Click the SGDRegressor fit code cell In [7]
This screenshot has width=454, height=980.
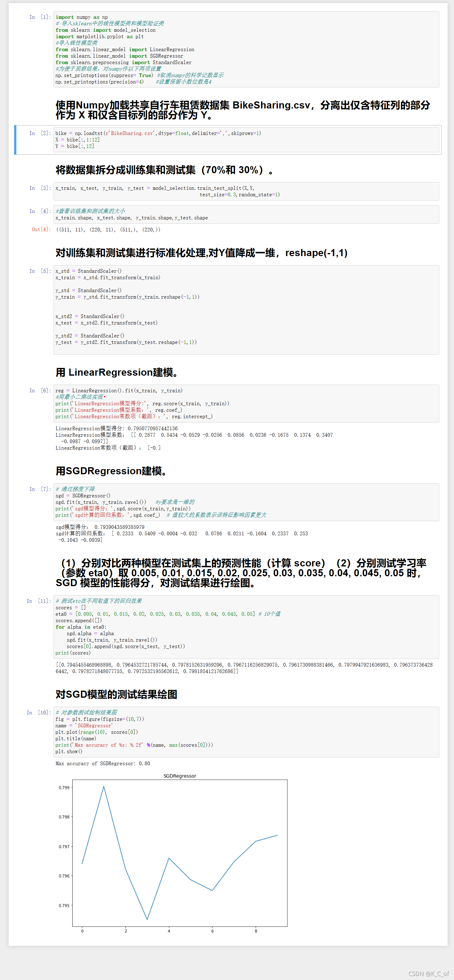click(x=246, y=502)
